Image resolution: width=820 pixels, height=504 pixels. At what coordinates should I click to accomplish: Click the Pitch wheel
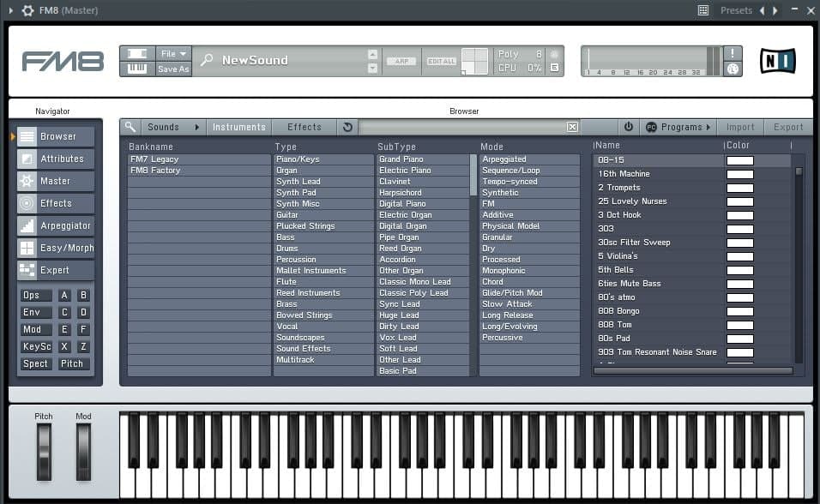click(44, 453)
